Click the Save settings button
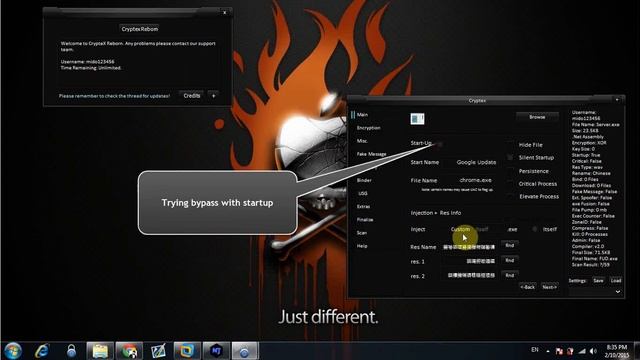640x360 pixels. tap(598, 280)
